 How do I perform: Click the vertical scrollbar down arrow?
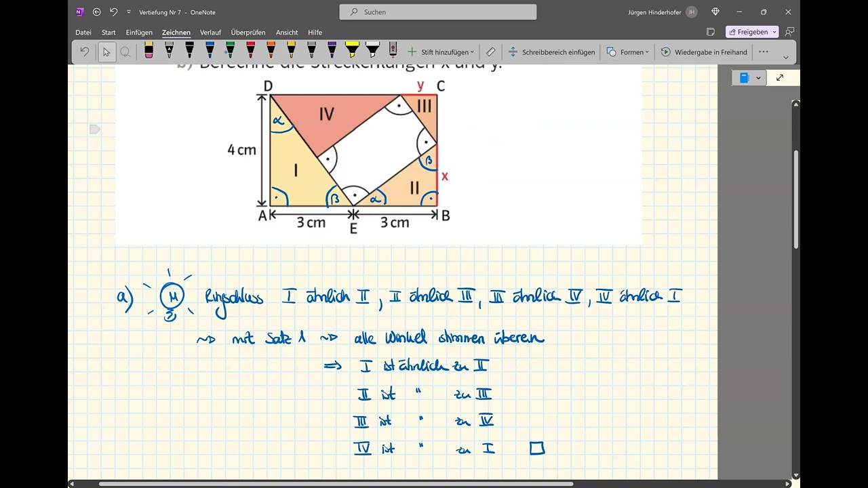pos(796,476)
